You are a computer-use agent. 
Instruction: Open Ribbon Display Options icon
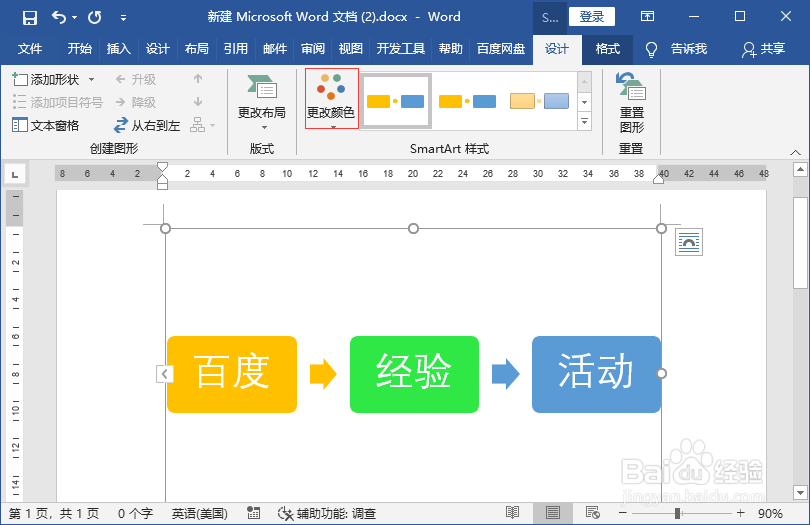(647, 17)
